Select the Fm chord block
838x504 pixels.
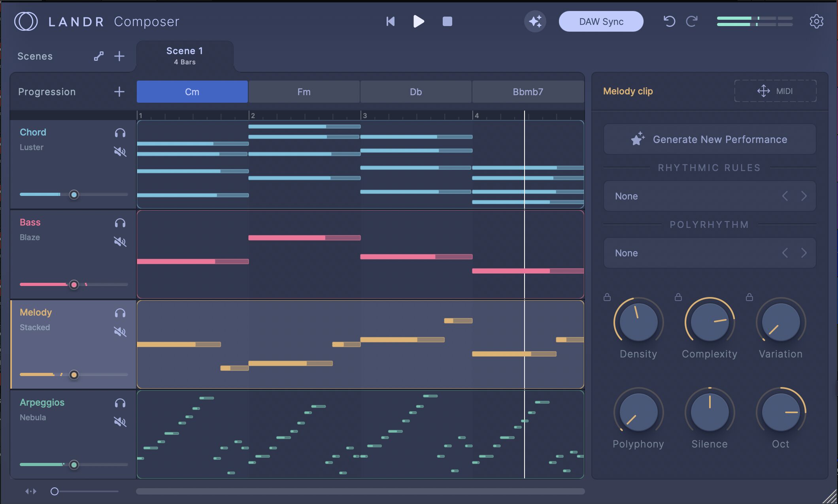click(304, 92)
